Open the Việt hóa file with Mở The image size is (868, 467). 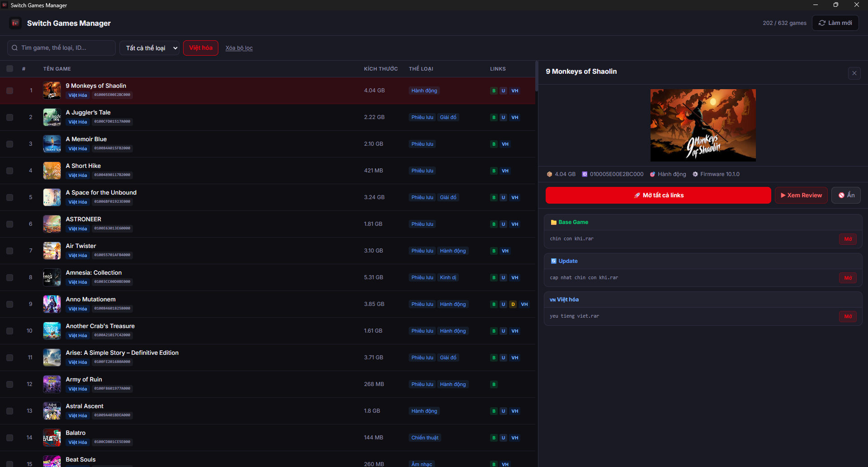[x=848, y=316]
